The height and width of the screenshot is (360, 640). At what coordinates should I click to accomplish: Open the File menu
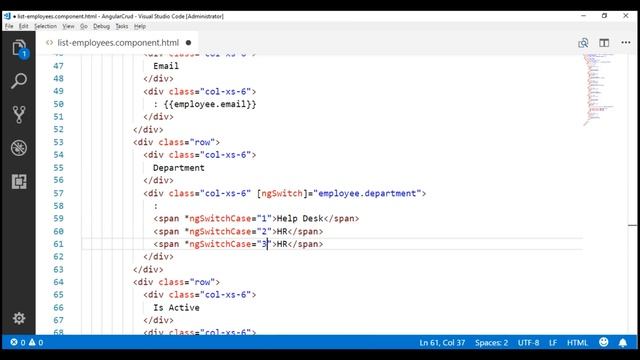pyautogui.click(x=9, y=26)
